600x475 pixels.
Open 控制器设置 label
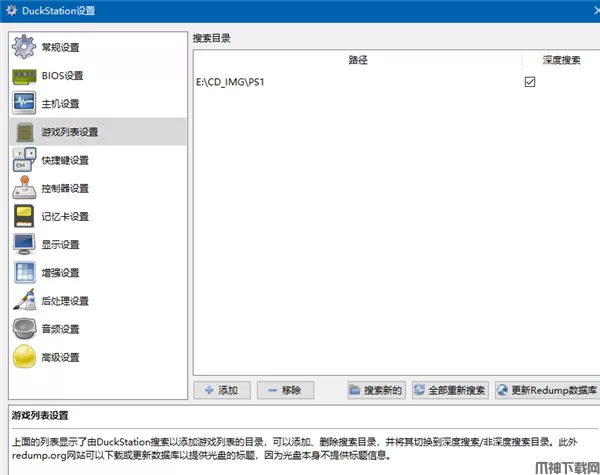(x=65, y=188)
